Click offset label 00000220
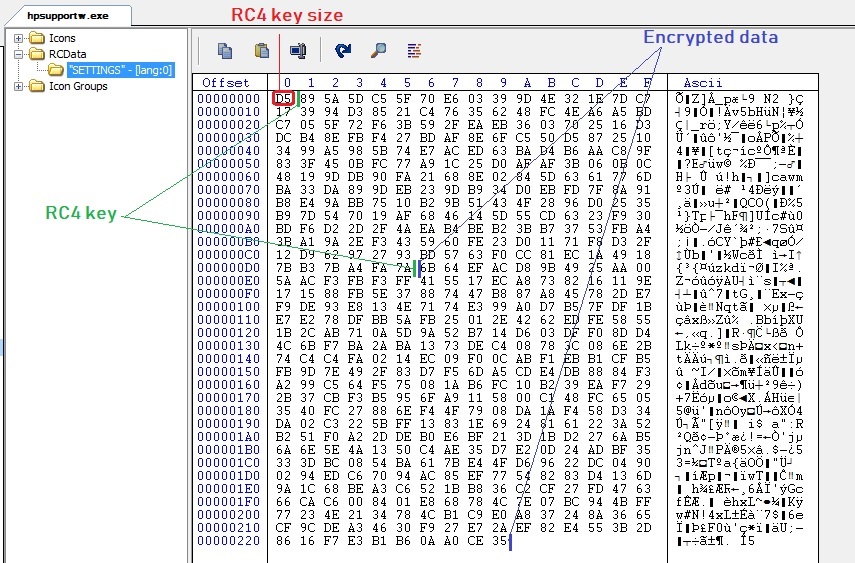The height and width of the screenshot is (563, 855). [228, 541]
